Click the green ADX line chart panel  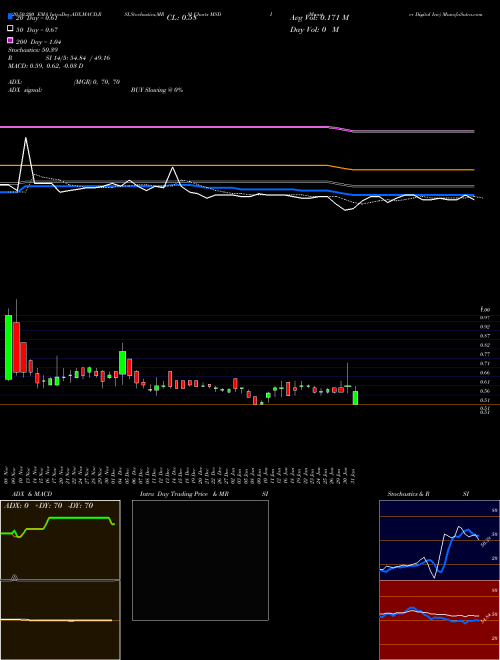tap(60, 540)
